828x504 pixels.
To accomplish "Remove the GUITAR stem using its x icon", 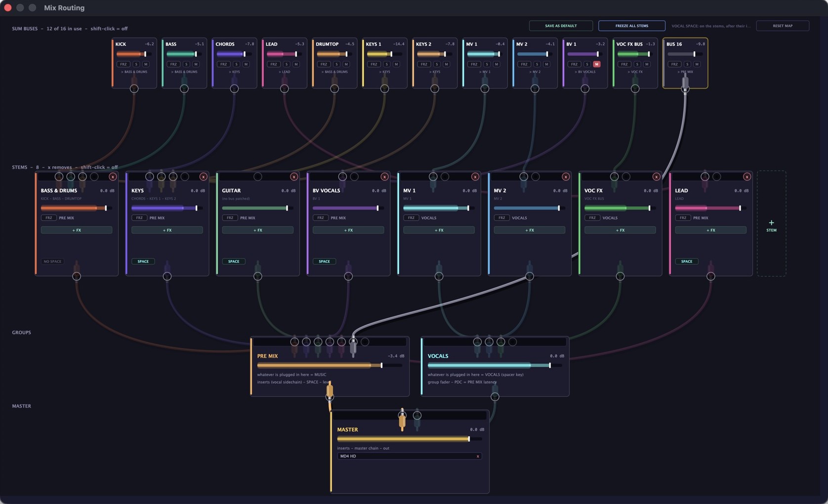I will (x=294, y=177).
